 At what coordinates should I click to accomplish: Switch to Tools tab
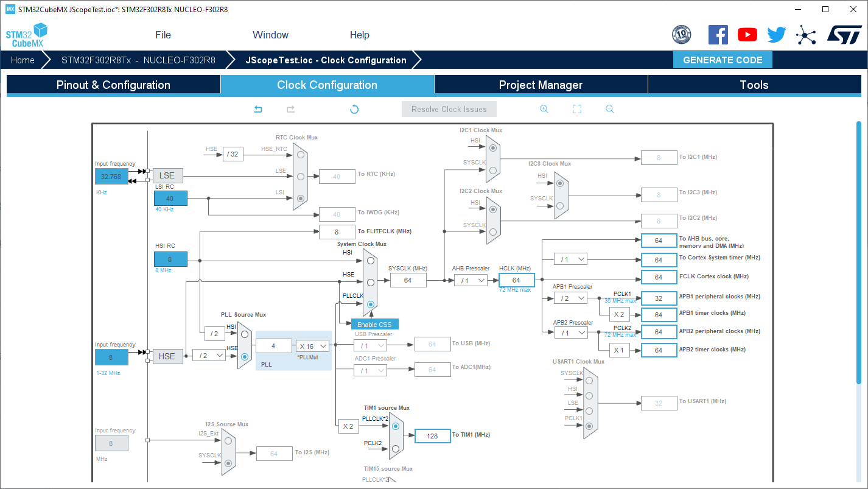click(x=754, y=85)
